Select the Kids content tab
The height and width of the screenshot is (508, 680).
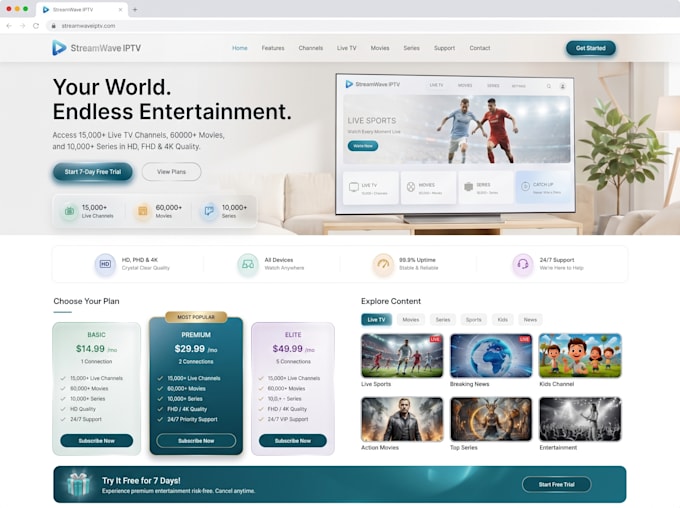pos(503,320)
